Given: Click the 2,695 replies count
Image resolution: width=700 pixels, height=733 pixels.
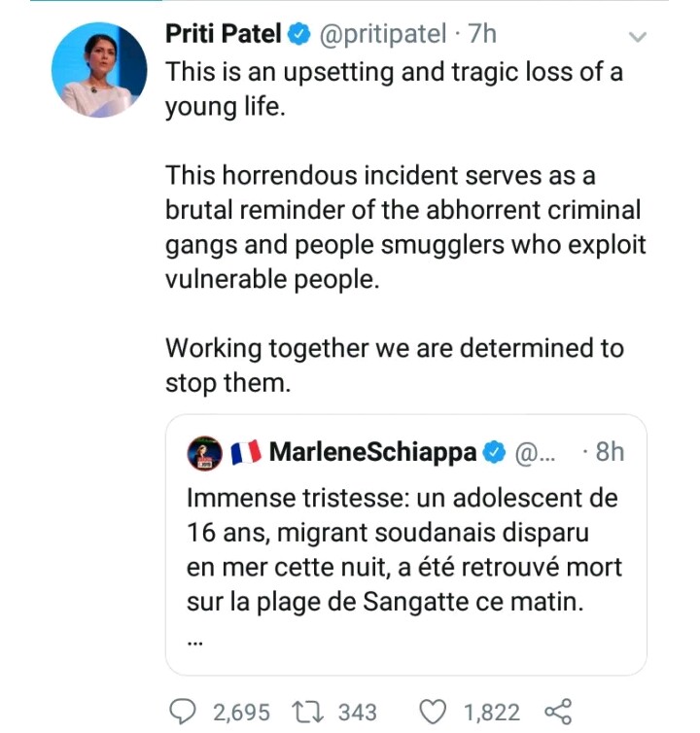Looking at the screenshot, I should click(x=241, y=713).
